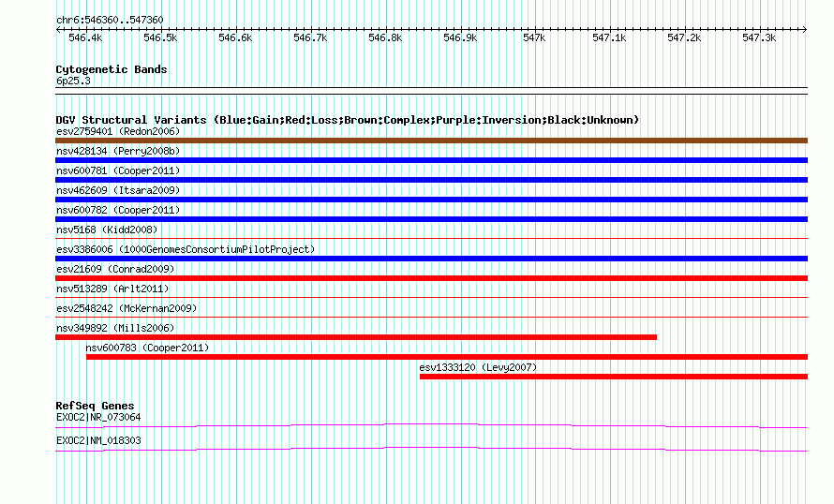The height and width of the screenshot is (504, 834).
Task: Click the Cytogenetic Bands track title
Action: (112, 69)
